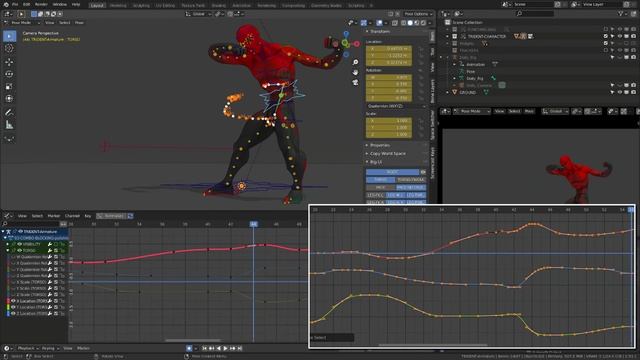Click the ROOT button in Rig UI
Image resolution: width=640 pixels, height=360 pixels.
click(393, 172)
